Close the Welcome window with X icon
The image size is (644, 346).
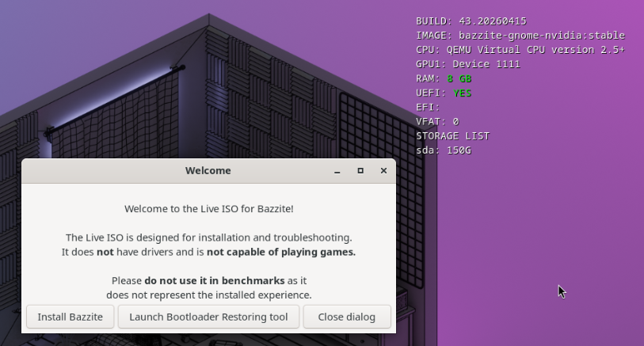pos(383,171)
